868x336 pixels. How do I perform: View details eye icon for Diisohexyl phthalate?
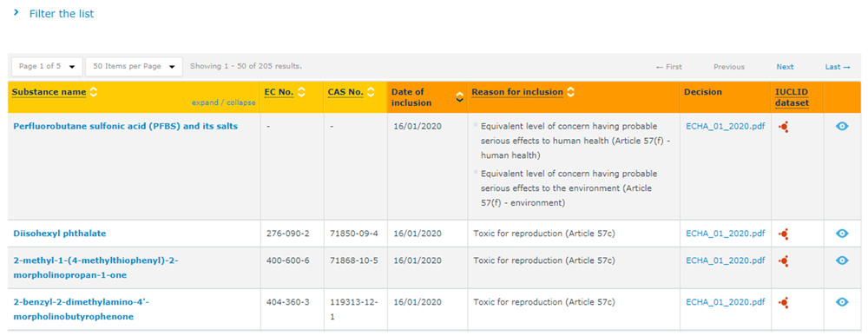pyautogui.click(x=842, y=234)
